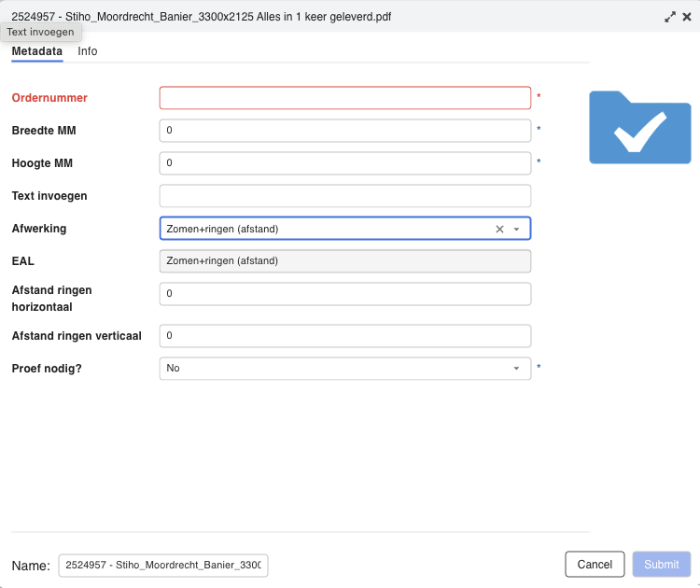Click the blue folder checkmark icon

[x=639, y=127]
